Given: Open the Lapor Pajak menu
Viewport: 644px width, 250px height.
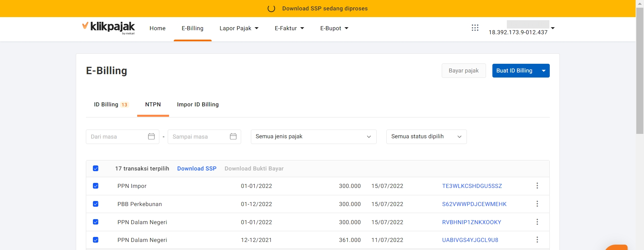Looking at the screenshot, I should (239, 29).
